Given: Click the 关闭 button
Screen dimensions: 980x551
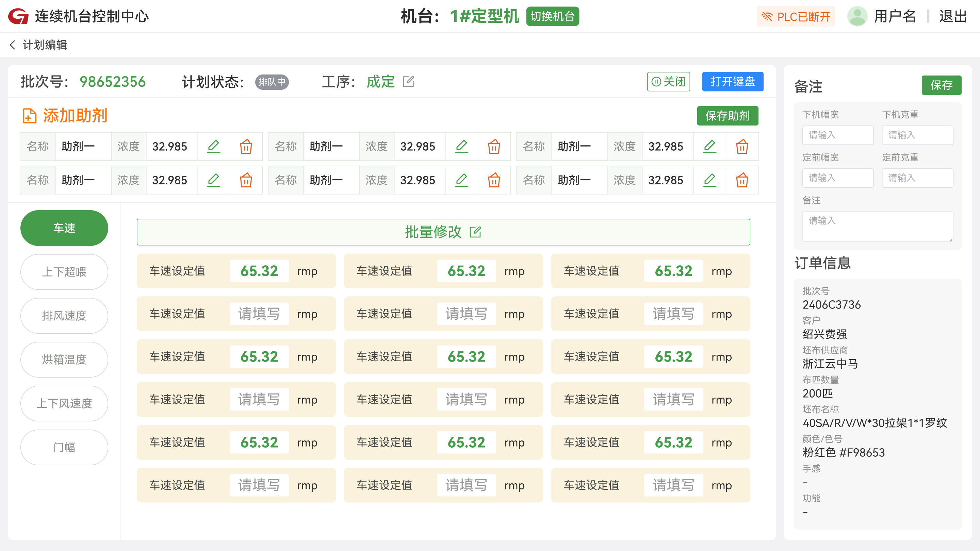Looking at the screenshot, I should (x=668, y=81).
